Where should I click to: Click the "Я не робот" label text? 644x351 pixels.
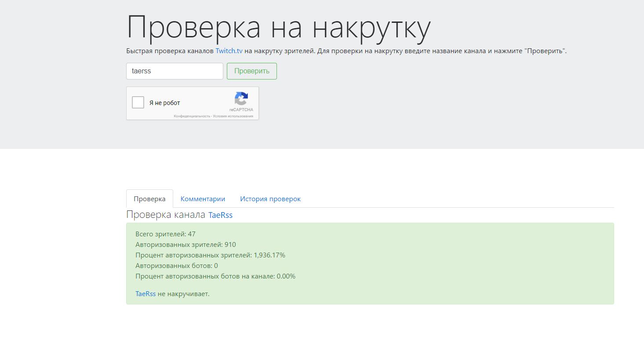click(x=164, y=103)
